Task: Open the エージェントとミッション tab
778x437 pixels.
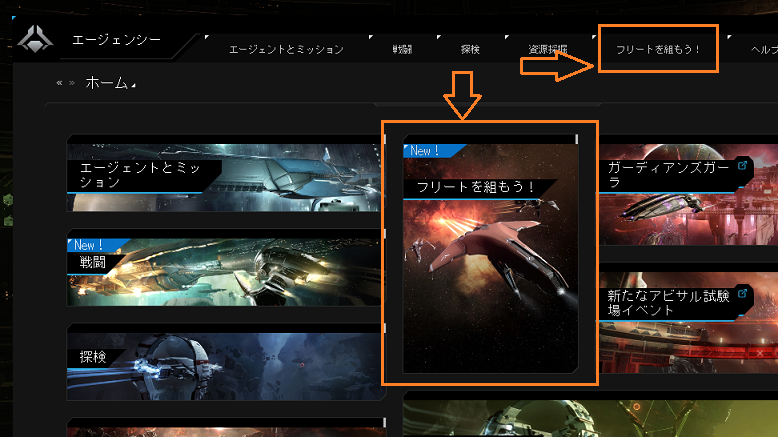Action: tap(286, 49)
